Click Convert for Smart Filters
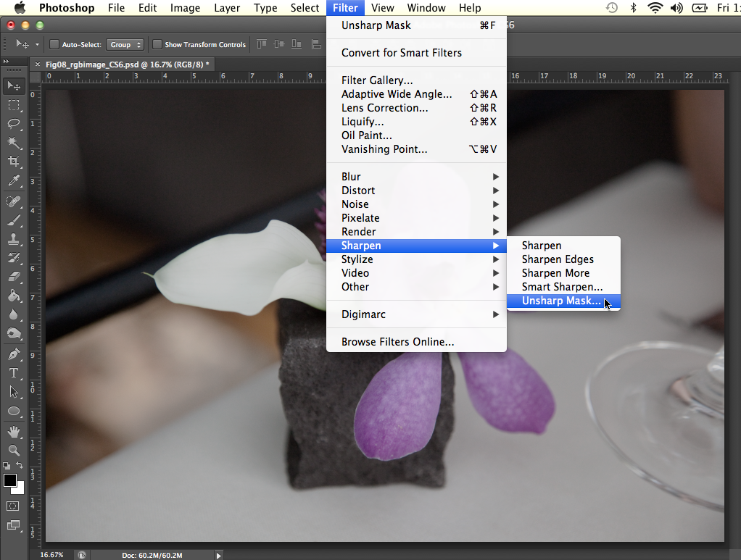The height and width of the screenshot is (560, 741). tap(401, 53)
